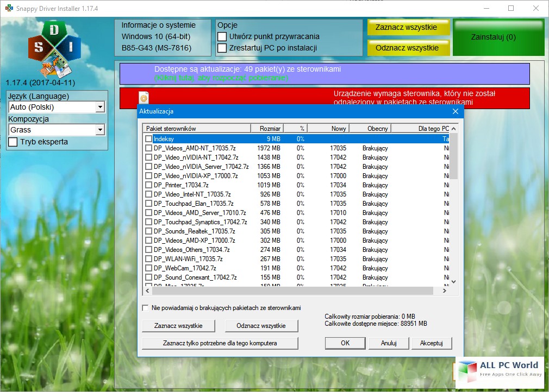Check DP_WebCam_17042.7z package box
This screenshot has height=392, width=549.
pyautogui.click(x=148, y=268)
